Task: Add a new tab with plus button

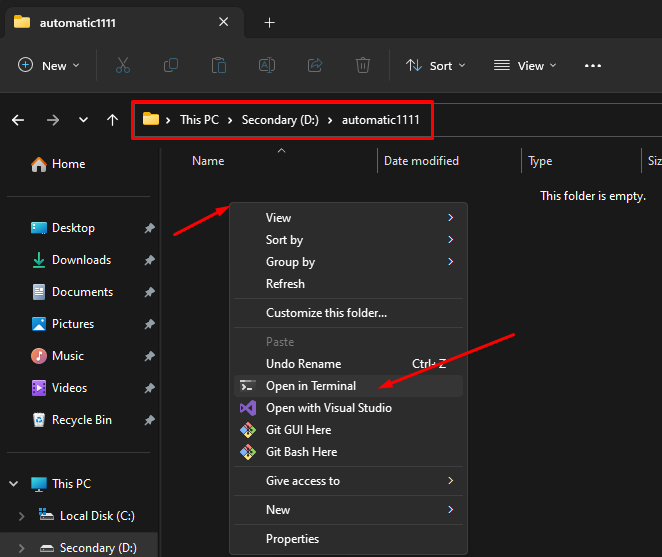Action: click(x=269, y=22)
